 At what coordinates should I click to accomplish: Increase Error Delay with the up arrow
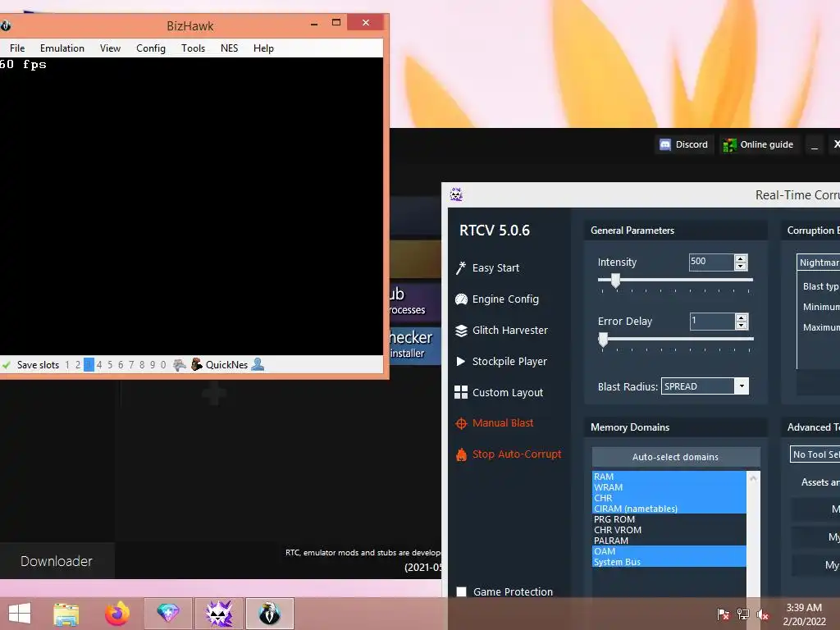742,317
